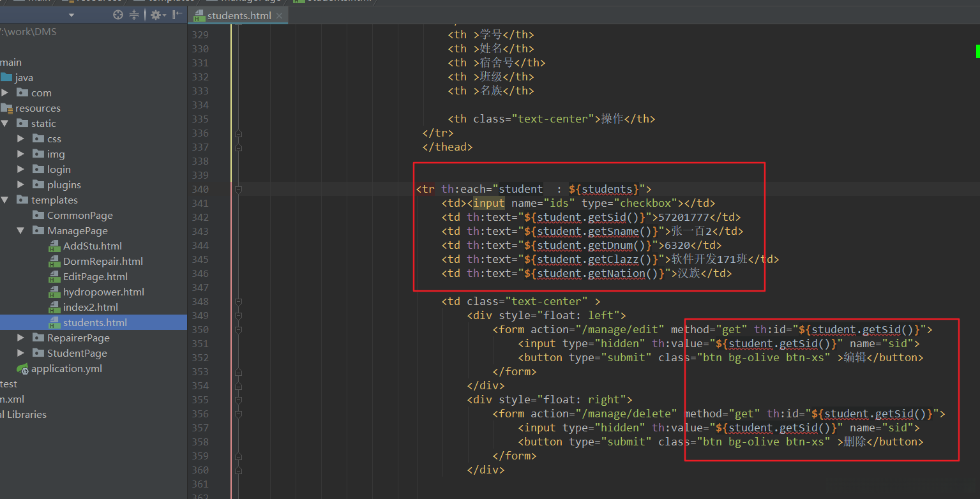Expand the plugins folder
Viewport: 980px width, 499px height.
[x=21, y=184]
